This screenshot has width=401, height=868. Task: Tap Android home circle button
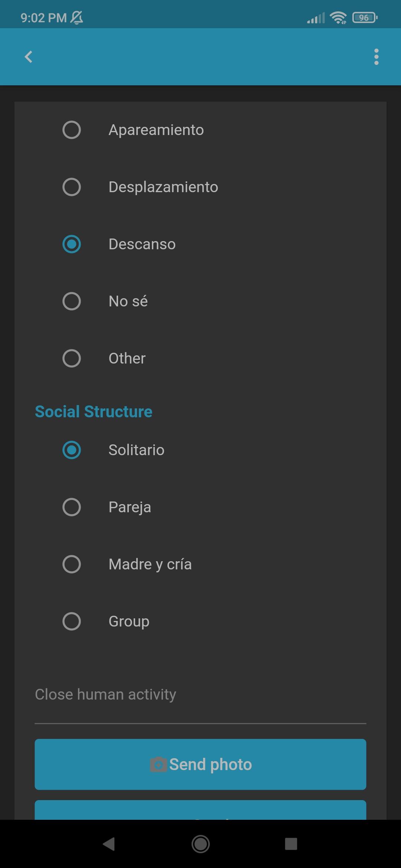click(x=200, y=844)
